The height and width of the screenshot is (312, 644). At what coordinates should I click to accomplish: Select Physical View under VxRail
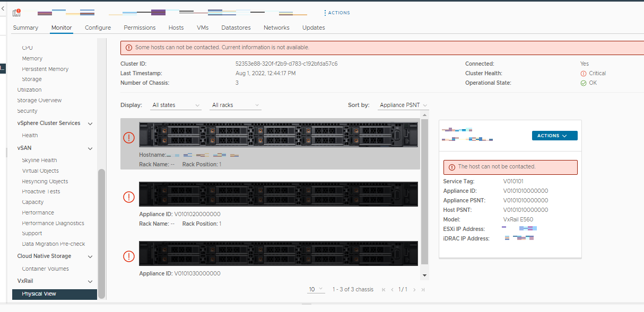pos(55,294)
